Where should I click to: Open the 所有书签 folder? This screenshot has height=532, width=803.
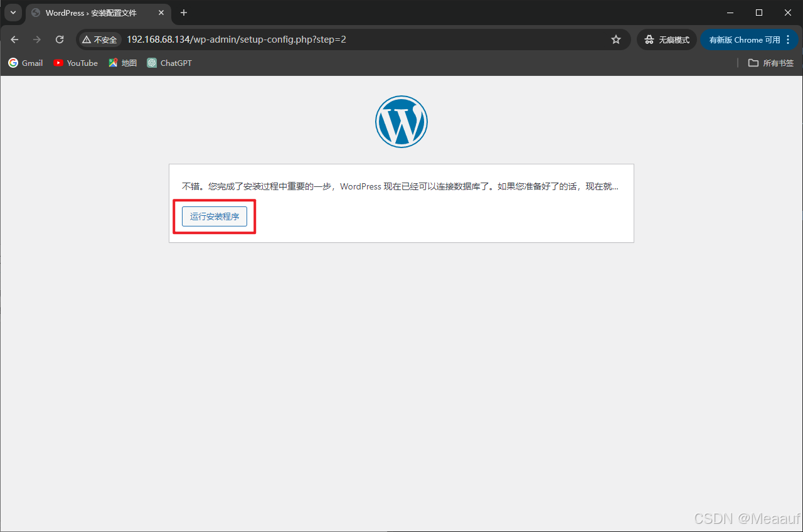coord(771,63)
